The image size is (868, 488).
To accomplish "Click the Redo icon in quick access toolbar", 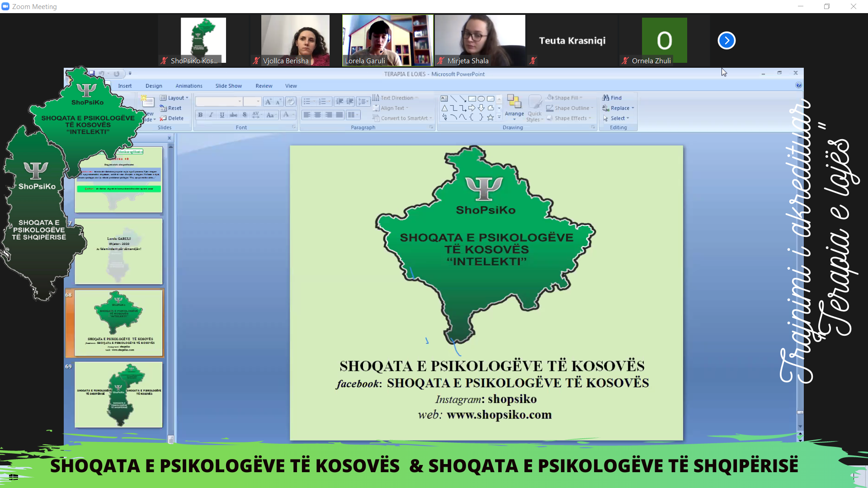I will point(117,74).
